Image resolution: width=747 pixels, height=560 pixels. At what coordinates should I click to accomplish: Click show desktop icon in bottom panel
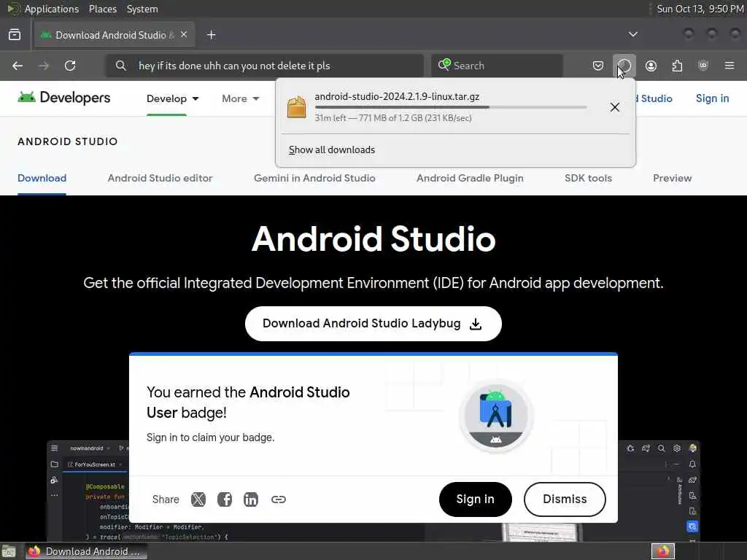coord(9,552)
